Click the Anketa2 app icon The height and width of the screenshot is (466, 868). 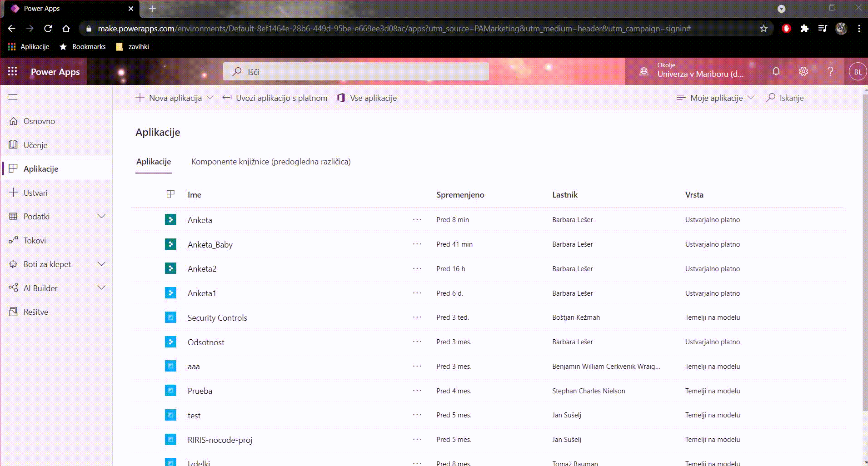170,268
